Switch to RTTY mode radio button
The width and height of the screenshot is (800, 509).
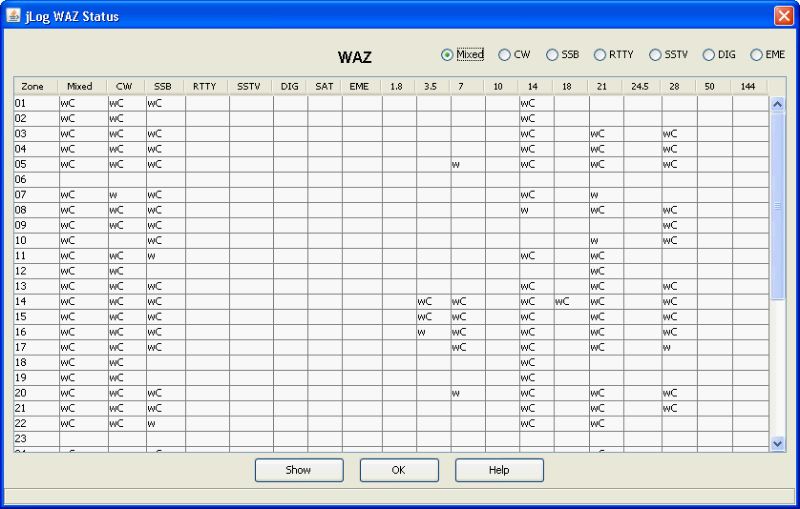pos(600,55)
